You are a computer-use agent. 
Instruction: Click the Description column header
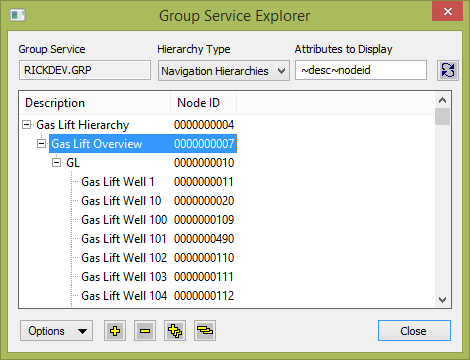pos(95,103)
